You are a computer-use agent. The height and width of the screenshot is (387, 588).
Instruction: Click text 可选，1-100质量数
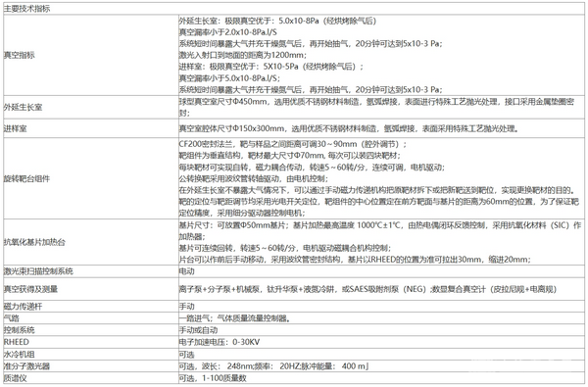[213, 378]
